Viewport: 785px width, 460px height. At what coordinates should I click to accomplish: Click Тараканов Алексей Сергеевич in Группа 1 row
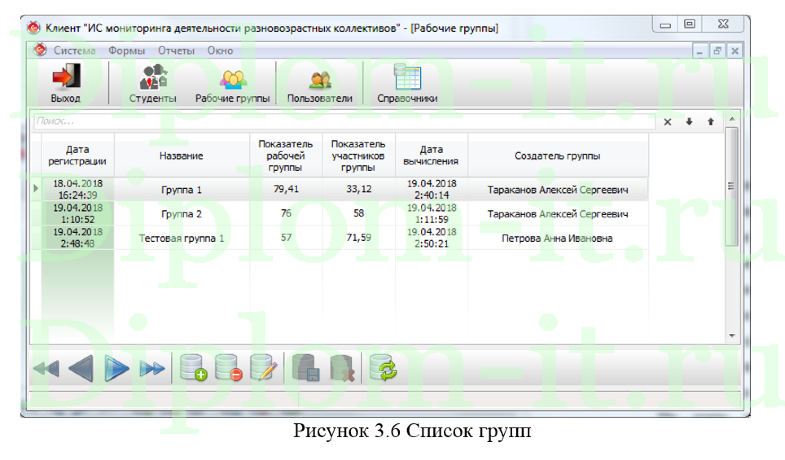point(558,190)
